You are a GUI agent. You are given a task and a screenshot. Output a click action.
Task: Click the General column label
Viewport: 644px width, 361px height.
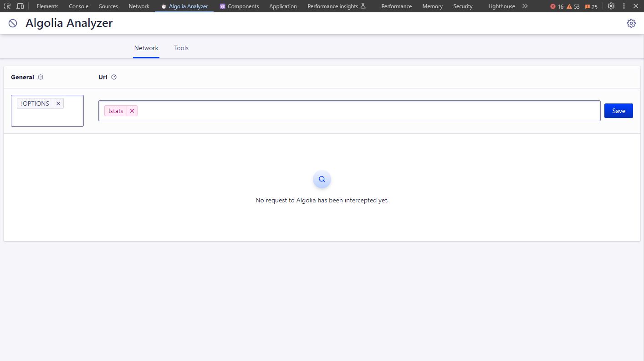tap(22, 77)
